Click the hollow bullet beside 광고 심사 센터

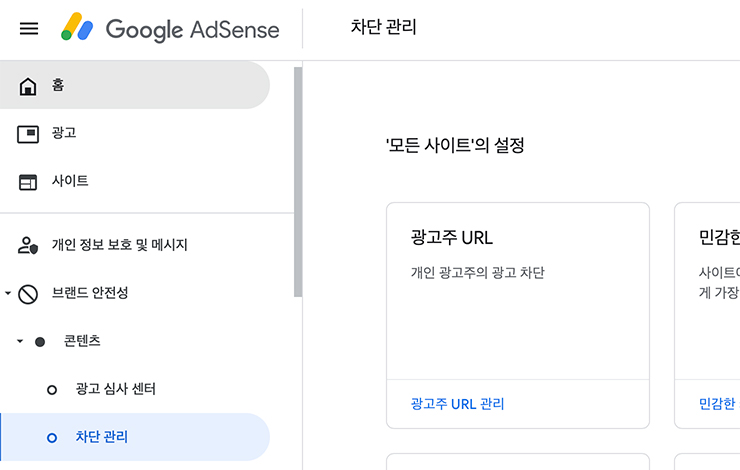pyautogui.click(x=52, y=390)
